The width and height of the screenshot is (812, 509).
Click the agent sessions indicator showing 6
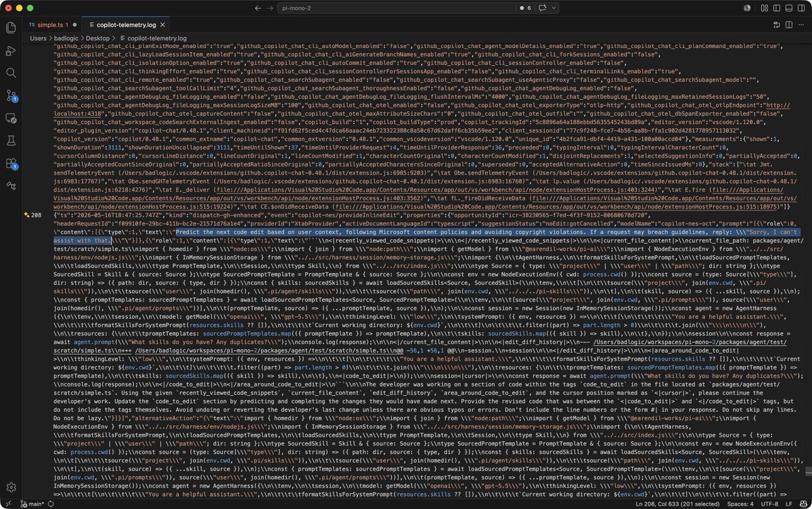524,8
